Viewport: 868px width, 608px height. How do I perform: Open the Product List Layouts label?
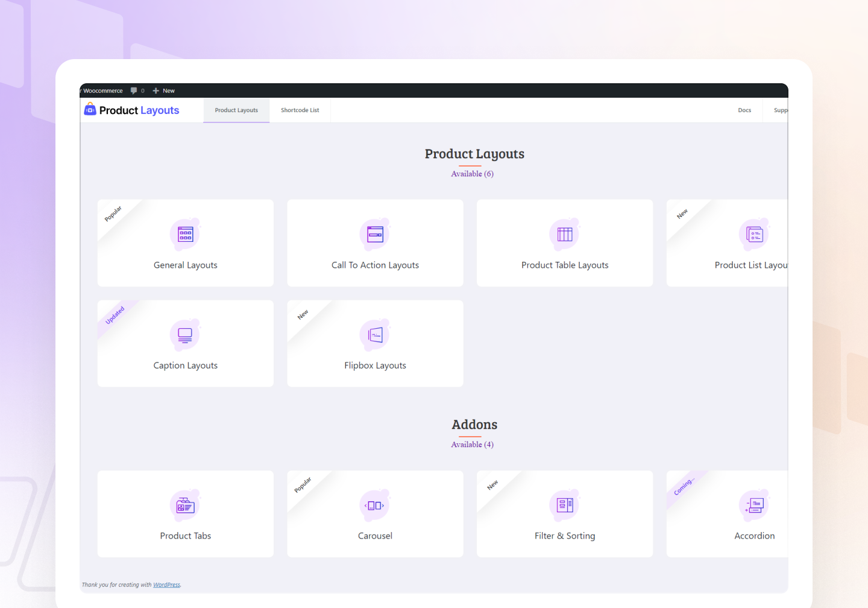[x=751, y=265]
